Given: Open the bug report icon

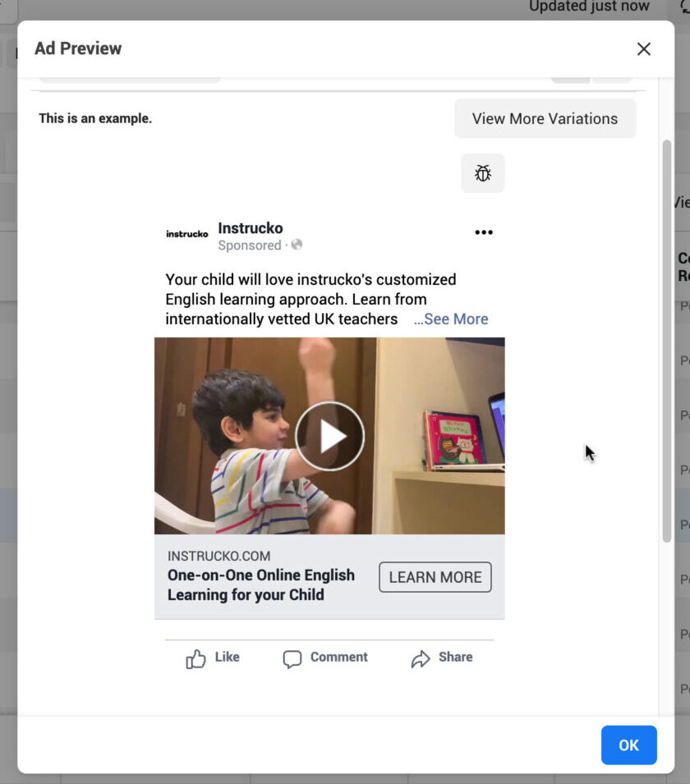Looking at the screenshot, I should [483, 173].
